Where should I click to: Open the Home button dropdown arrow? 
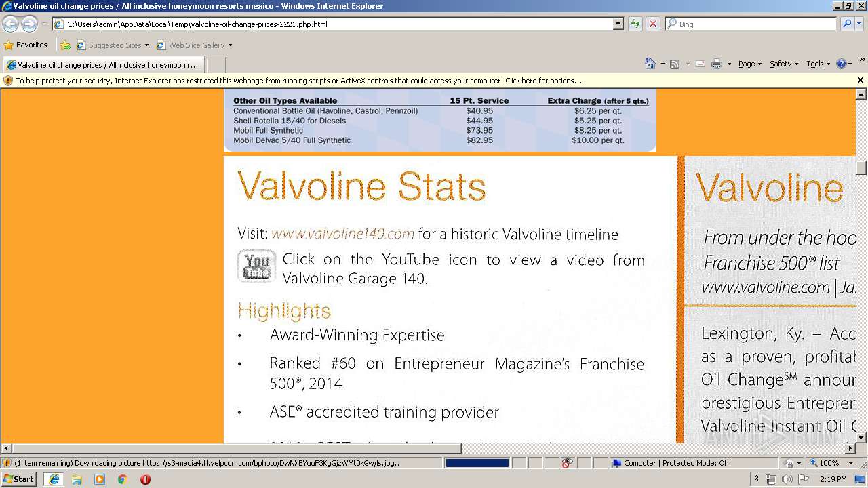click(662, 64)
